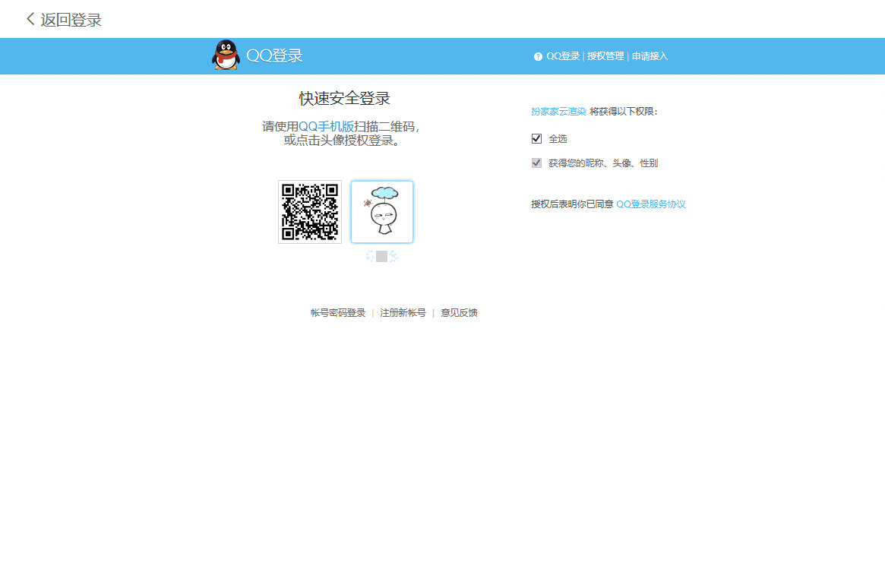Toggle the 获得您的昵称、头像、性别 permission checkbox
The width and height of the screenshot is (885, 588).
click(536, 163)
